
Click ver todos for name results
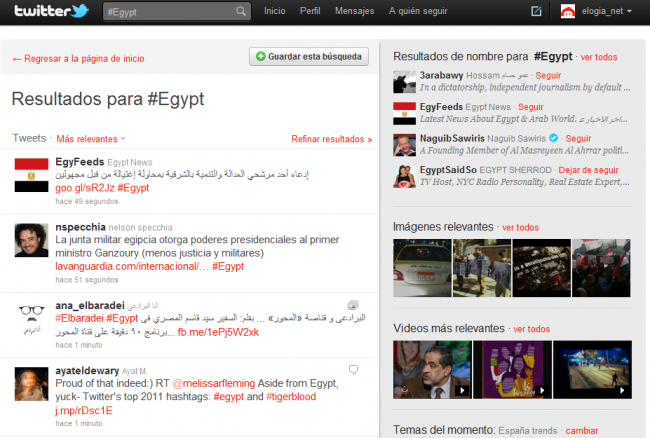click(x=599, y=57)
